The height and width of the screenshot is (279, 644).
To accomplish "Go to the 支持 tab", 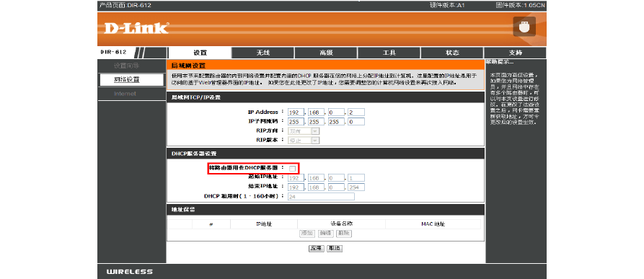I will (x=515, y=53).
